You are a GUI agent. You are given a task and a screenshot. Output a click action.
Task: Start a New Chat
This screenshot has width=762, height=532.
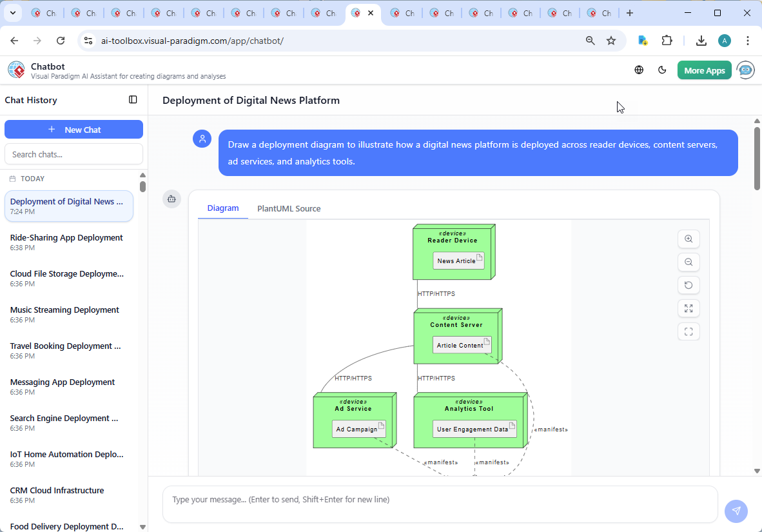click(x=73, y=129)
